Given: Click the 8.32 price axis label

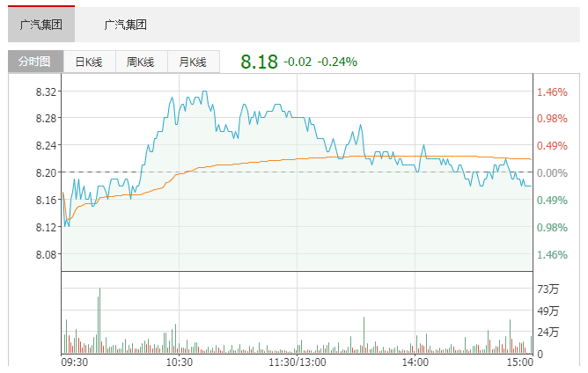Looking at the screenshot, I should [46, 91].
